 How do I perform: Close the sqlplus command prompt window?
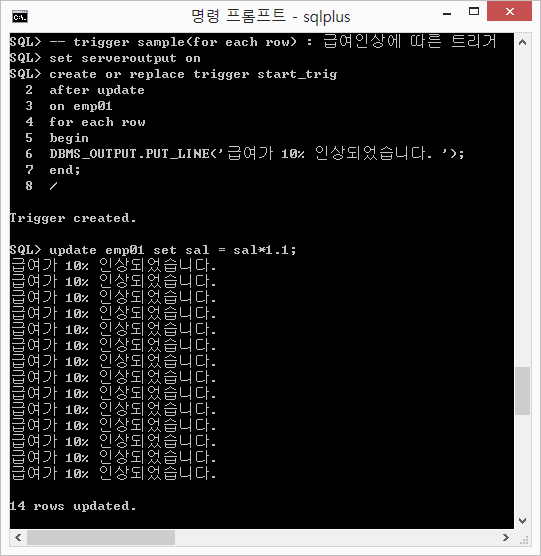tap(509, 11)
